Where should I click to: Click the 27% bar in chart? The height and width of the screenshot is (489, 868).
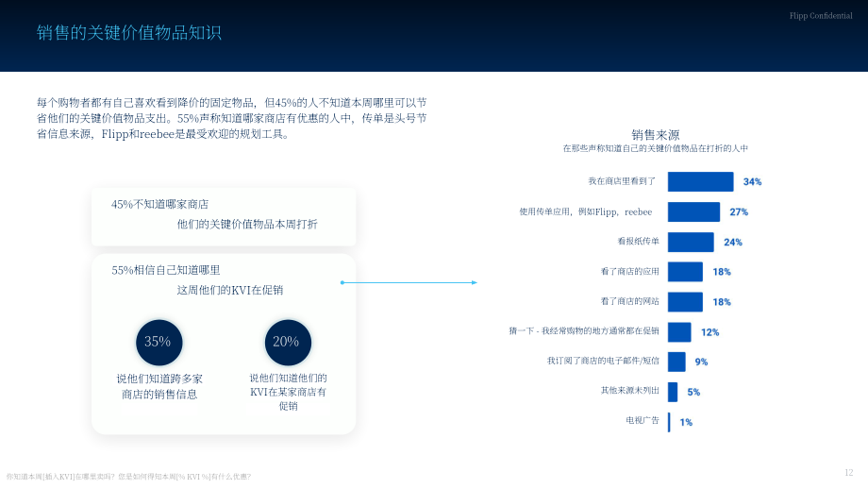(x=693, y=212)
